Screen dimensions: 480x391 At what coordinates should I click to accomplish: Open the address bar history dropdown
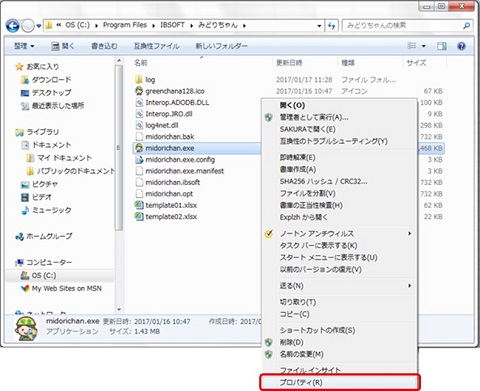[319, 26]
